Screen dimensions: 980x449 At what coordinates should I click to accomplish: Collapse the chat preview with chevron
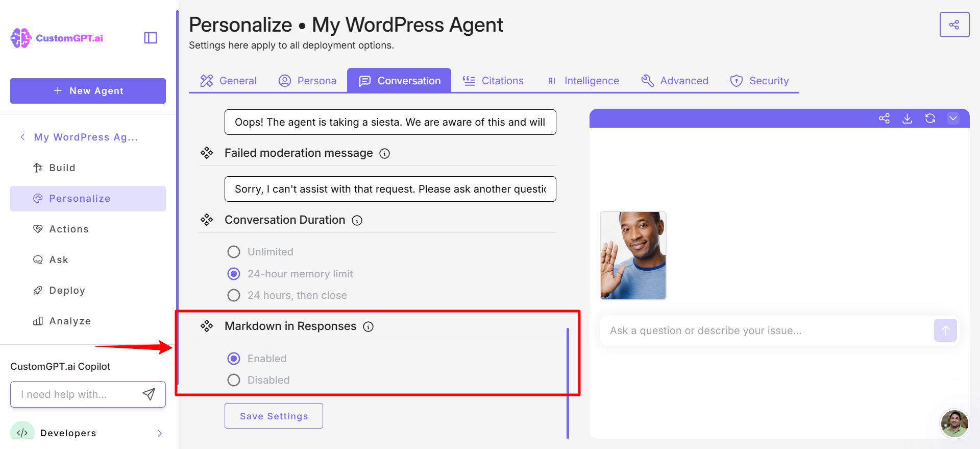[x=953, y=119]
